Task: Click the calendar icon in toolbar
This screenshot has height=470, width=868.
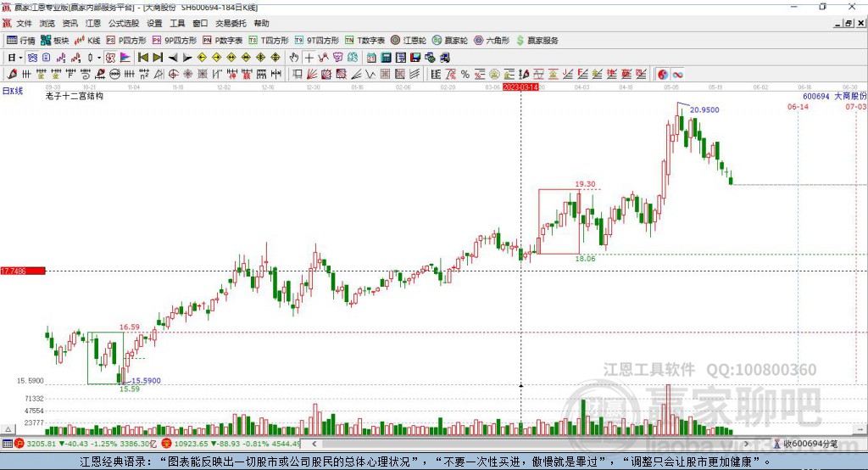Action: click(x=371, y=58)
